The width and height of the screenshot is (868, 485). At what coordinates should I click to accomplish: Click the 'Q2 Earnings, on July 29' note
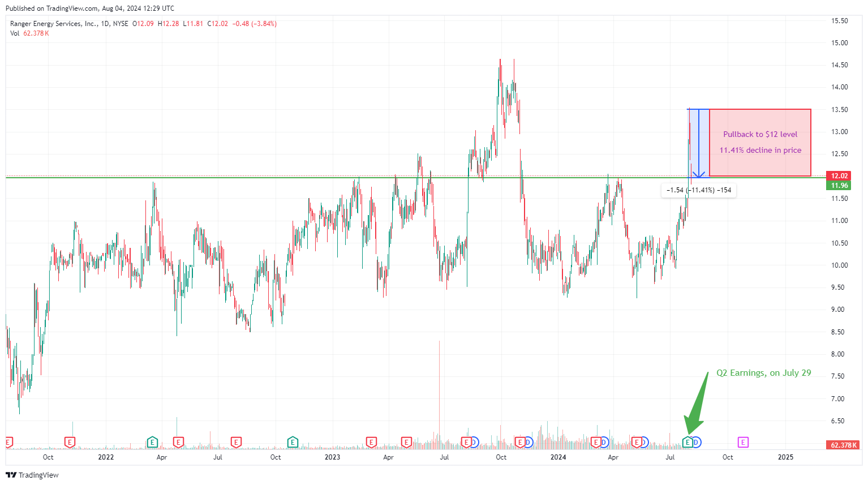click(x=763, y=373)
